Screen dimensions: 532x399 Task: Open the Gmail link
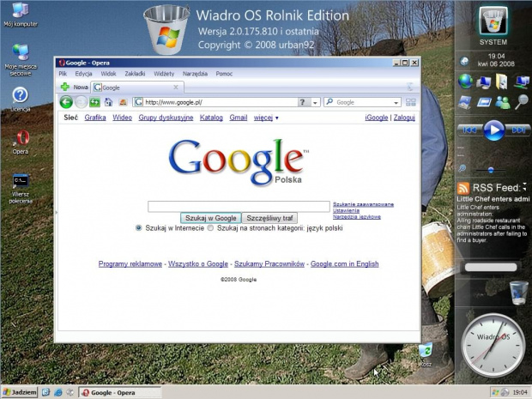tap(239, 118)
